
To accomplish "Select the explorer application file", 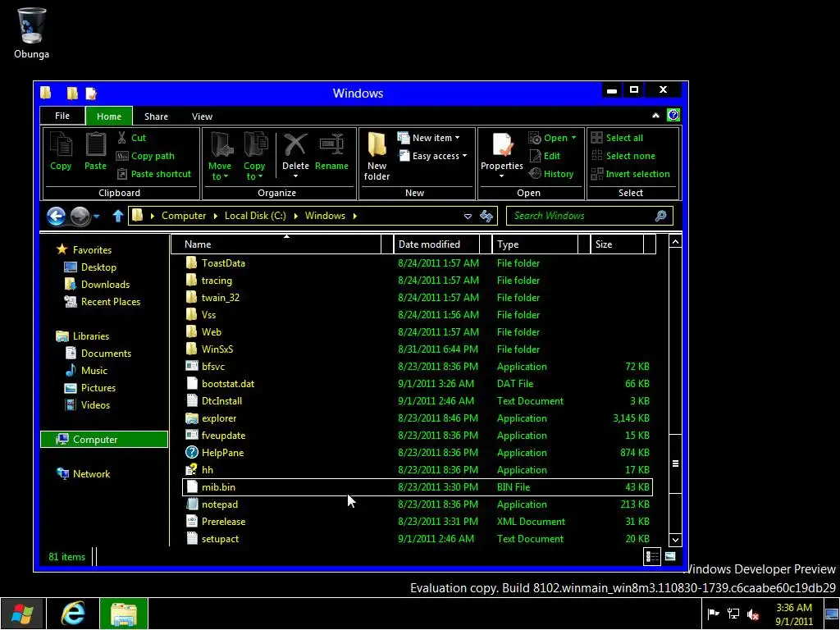I will (x=218, y=418).
